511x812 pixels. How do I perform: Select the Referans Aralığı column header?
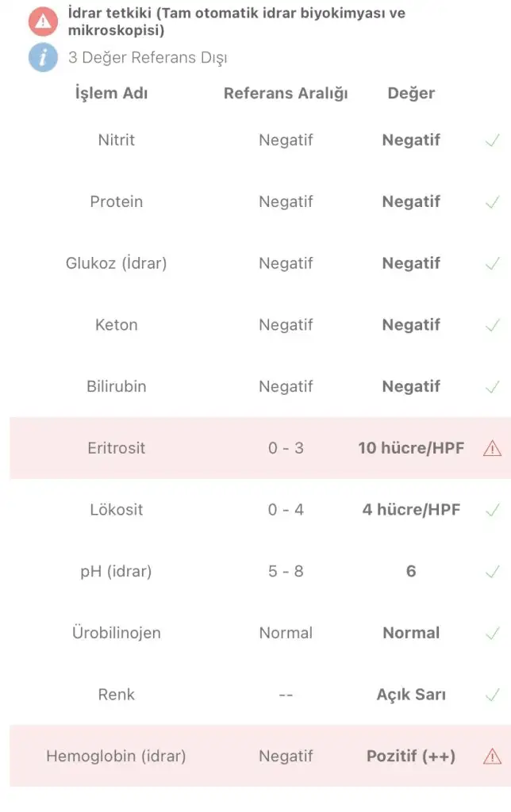point(286,94)
